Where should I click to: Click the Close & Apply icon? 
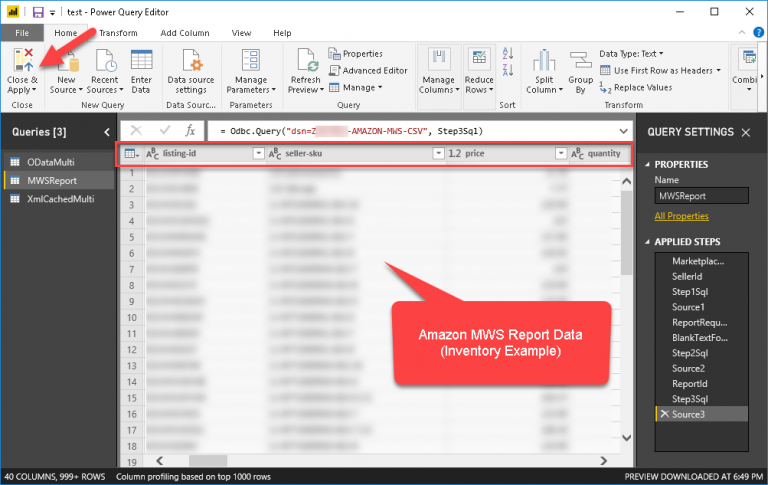(24, 60)
